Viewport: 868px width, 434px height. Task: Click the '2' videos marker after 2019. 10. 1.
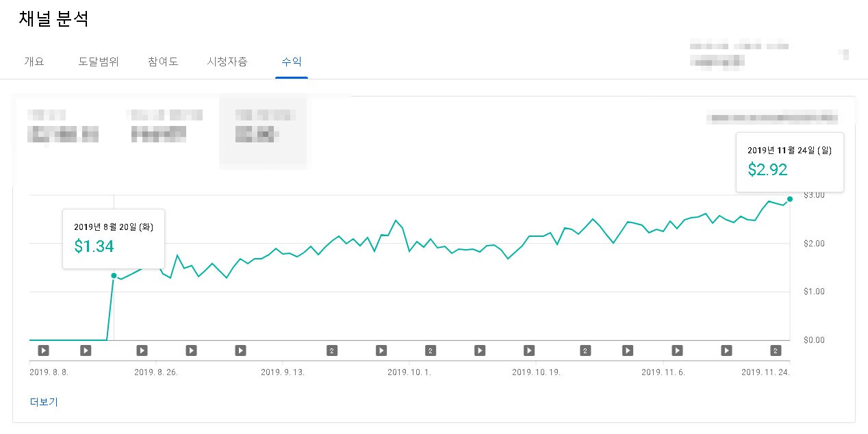coord(431,350)
